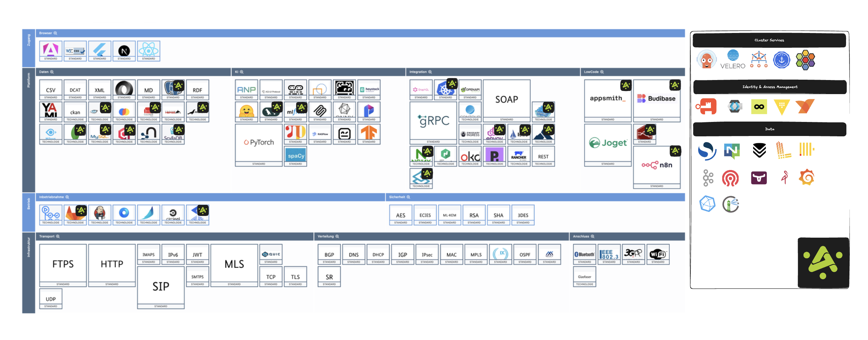Expand the Integration section via its magnifier
The width and height of the screenshot is (868, 340).
(430, 72)
